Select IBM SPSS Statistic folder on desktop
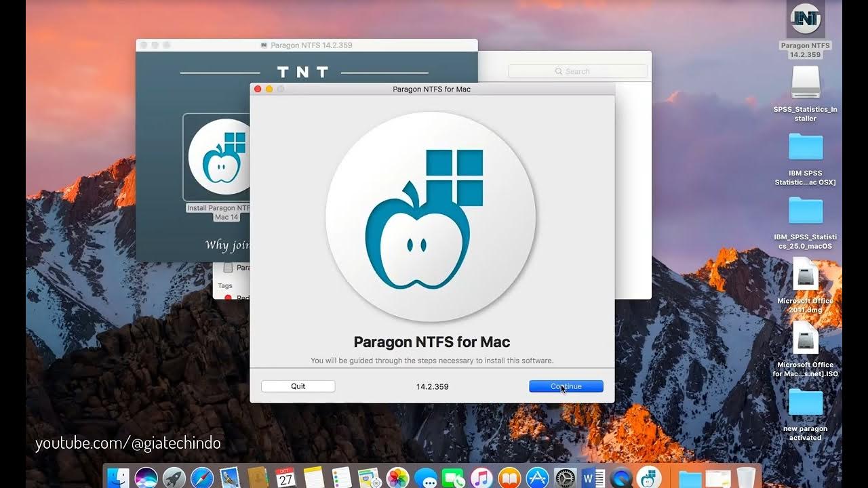 point(806,159)
